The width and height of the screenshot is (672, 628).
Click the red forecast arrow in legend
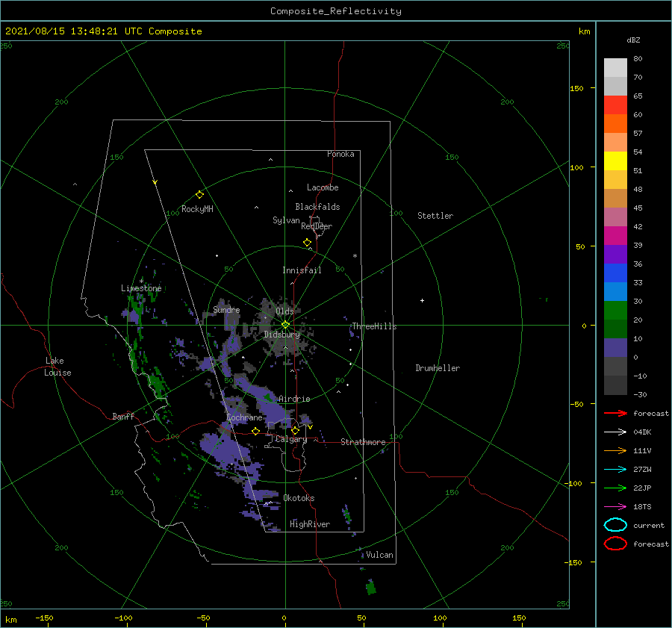(x=615, y=413)
